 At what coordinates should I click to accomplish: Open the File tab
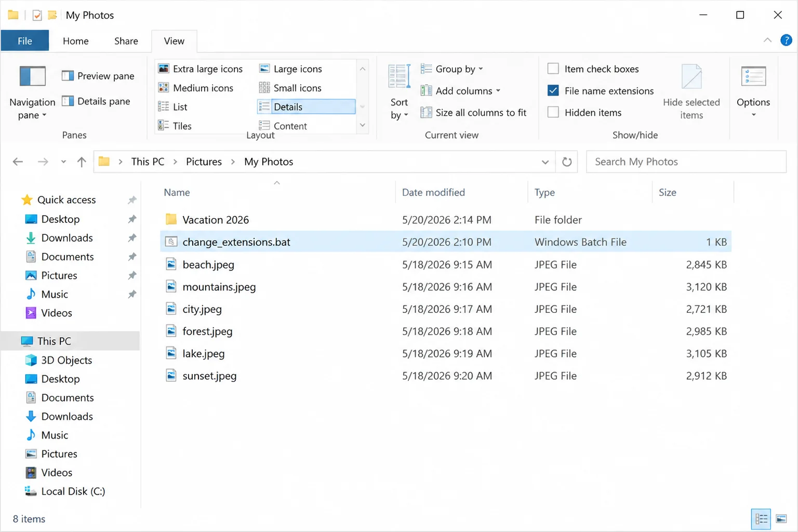click(x=25, y=41)
